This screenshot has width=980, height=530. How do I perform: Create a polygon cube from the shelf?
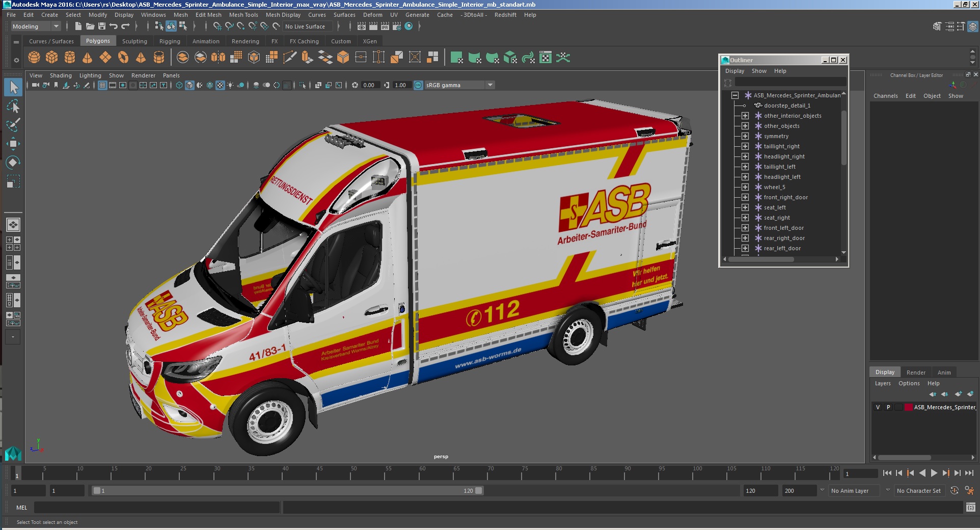click(52, 58)
